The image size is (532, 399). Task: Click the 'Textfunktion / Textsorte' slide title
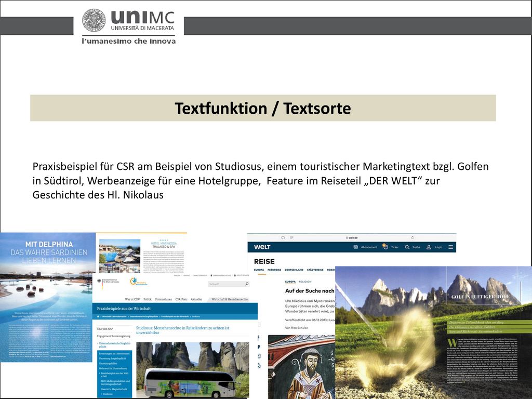click(x=263, y=108)
